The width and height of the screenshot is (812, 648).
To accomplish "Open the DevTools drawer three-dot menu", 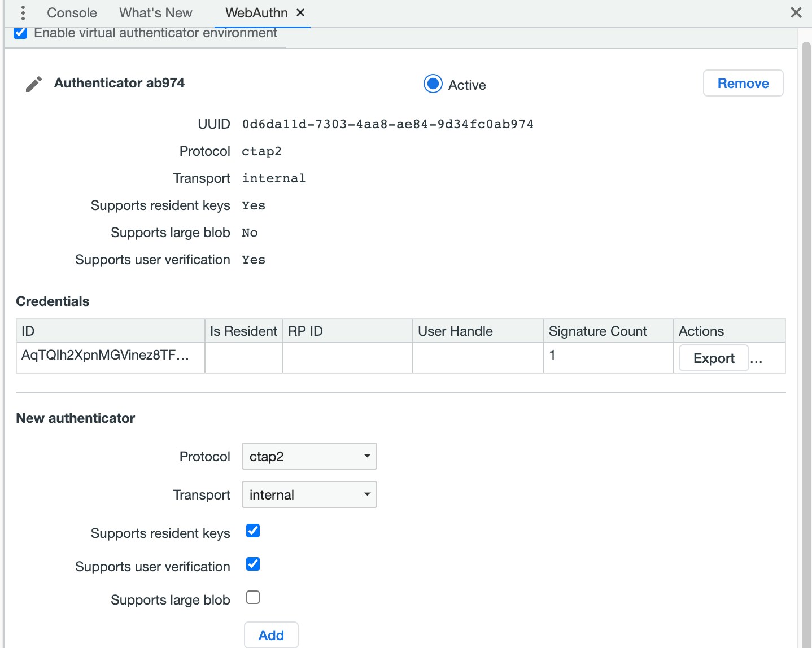I will 23,13.
